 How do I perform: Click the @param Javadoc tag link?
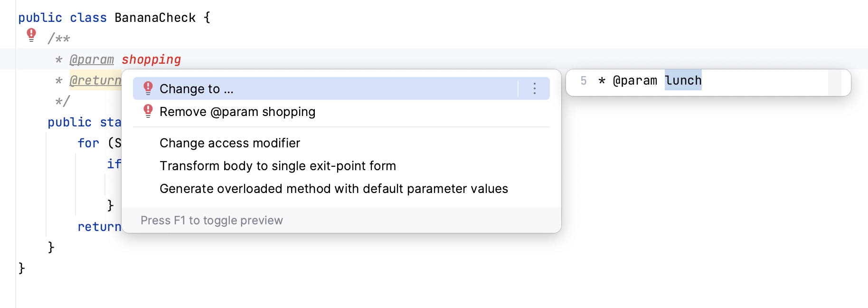coord(93,59)
